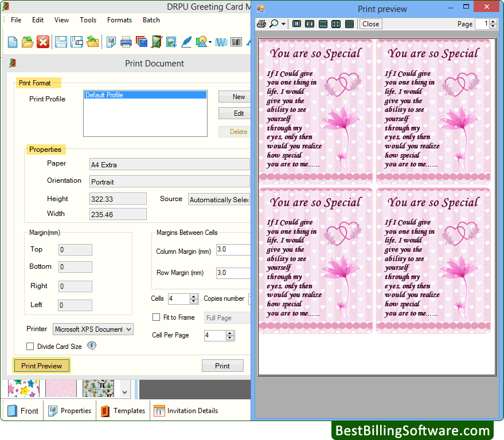This screenshot has height=440, width=504.
Task: Switch to the Templates tab
Action: click(x=123, y=410)
